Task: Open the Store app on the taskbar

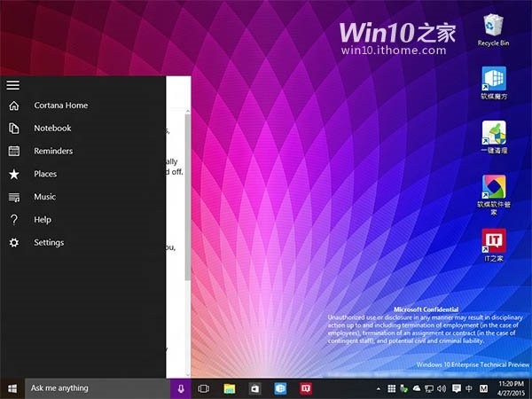Action: (x=254, y=388)
